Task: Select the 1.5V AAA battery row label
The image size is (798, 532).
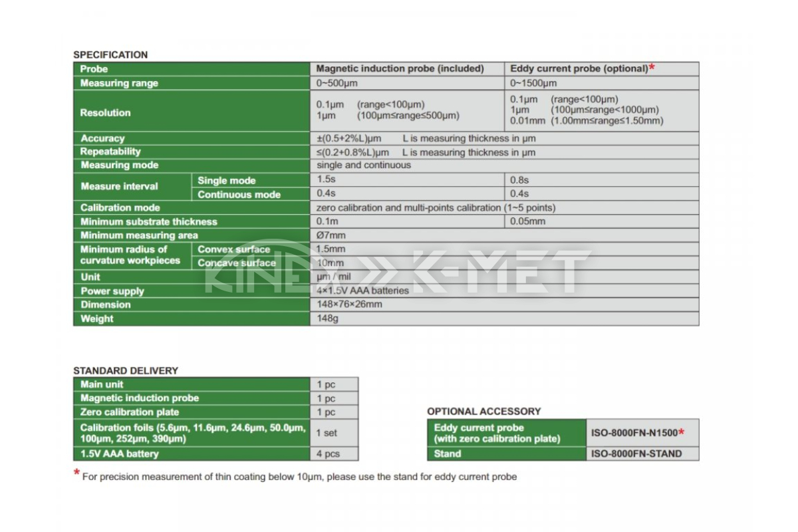Action: coord(192,454)
